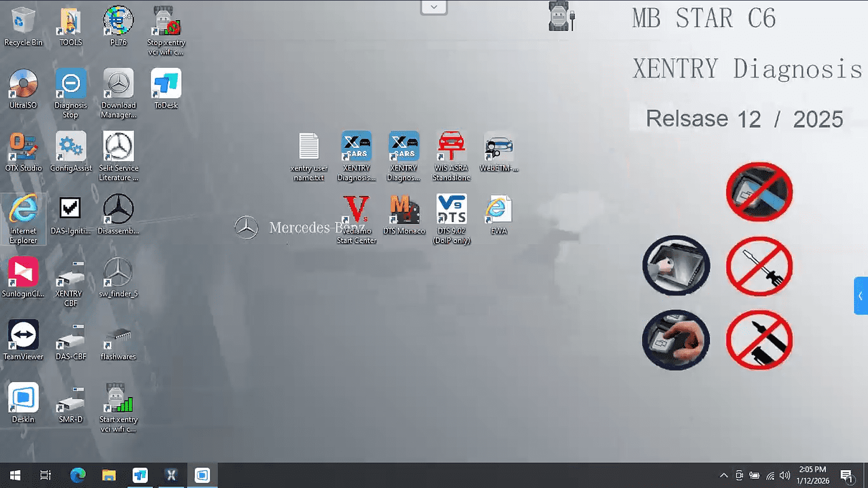Open the notification center in taskbar
Image resolution: width=868 pixels, height=488 pixels.
[846, 476]
